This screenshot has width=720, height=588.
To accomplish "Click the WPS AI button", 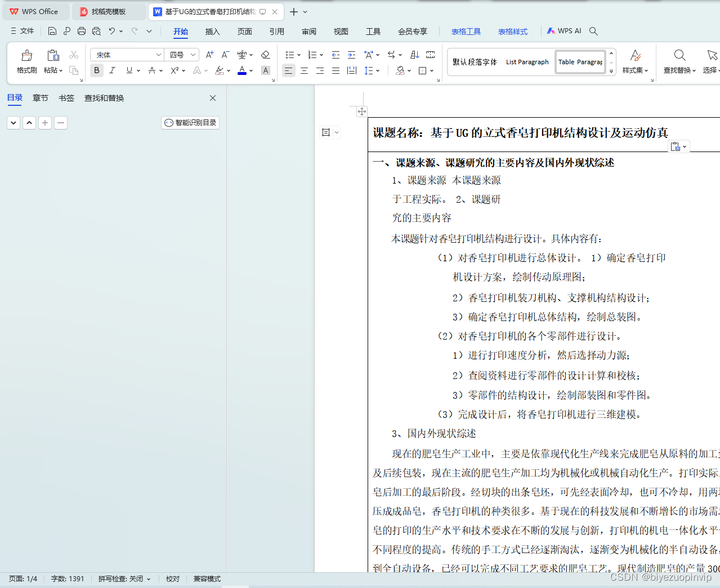I will [564, 31].
